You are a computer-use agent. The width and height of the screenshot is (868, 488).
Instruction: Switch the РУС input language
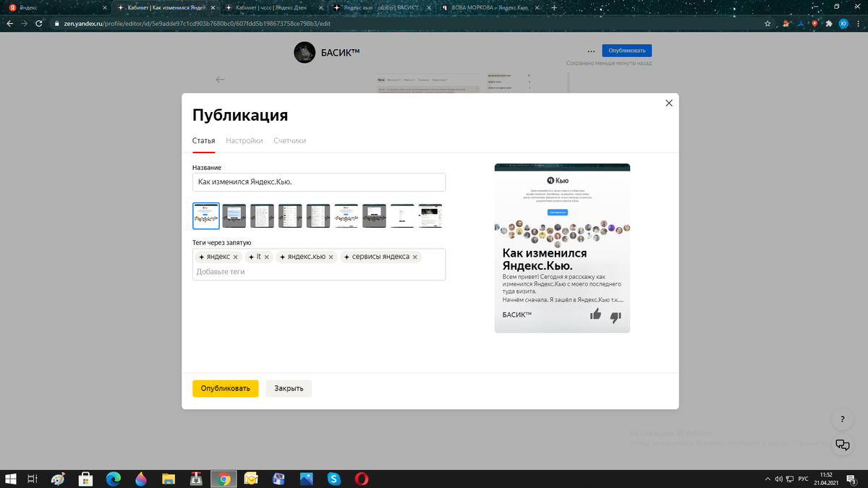[802, 479]
